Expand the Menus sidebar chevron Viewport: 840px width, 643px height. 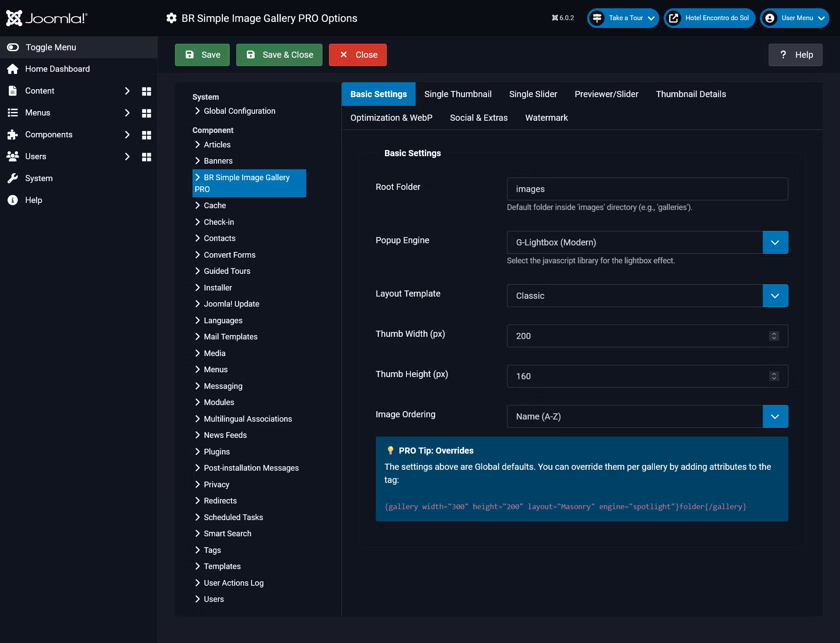(127, 113)
